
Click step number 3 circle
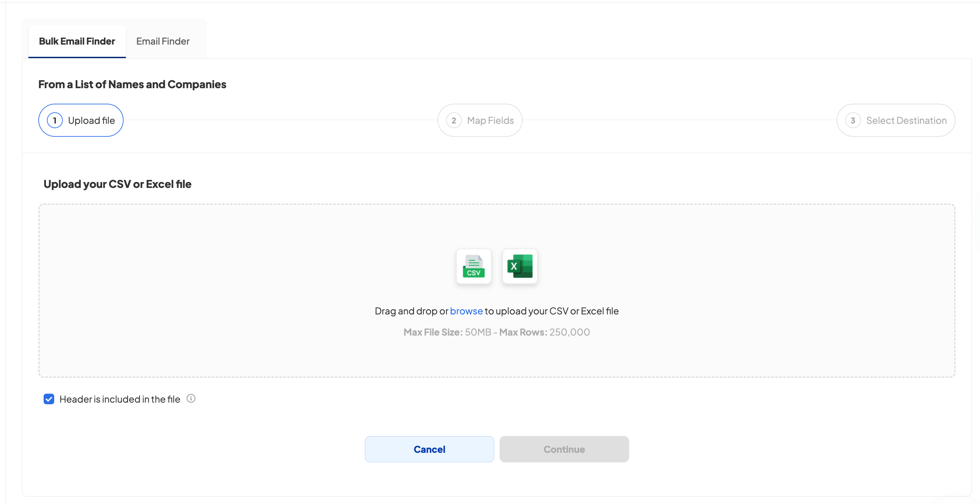click(853, 120)
